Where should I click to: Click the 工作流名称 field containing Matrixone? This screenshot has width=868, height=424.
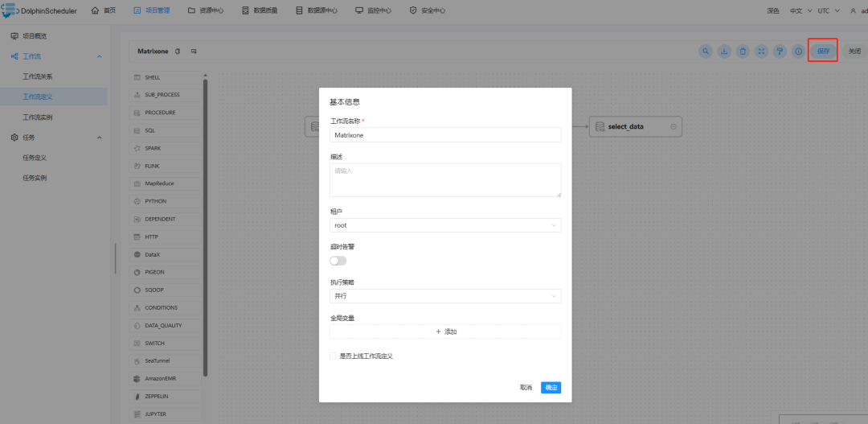(445, 134)
